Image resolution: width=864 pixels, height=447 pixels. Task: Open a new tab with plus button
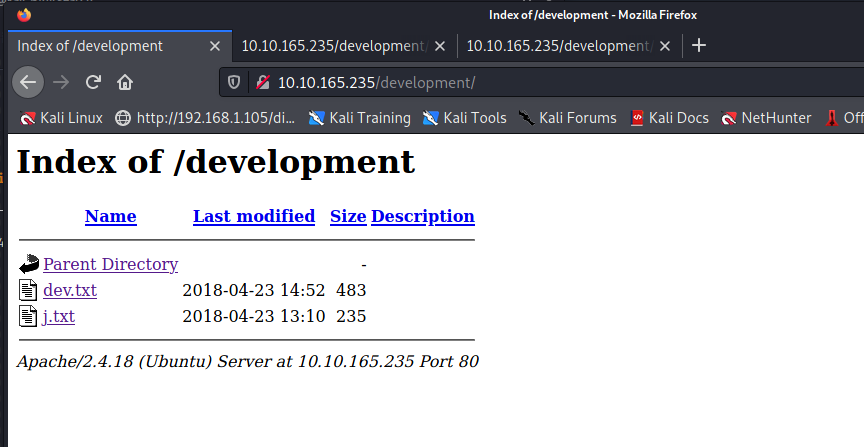pos(699,45)
